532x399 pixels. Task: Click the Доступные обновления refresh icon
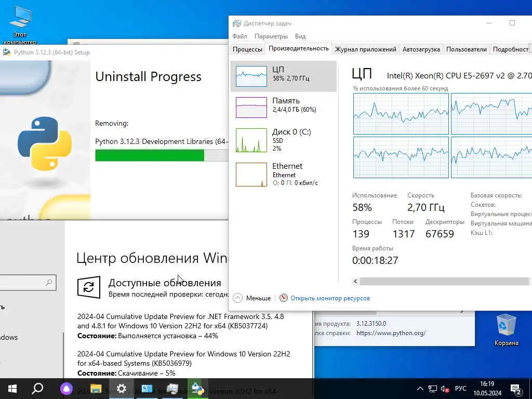click(88, 287)
